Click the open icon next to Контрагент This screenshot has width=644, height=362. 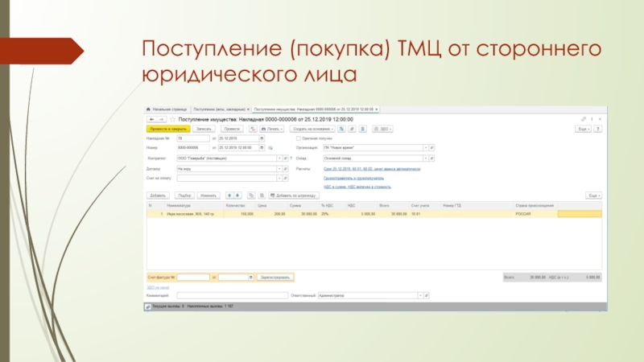[x=286, y=158]
